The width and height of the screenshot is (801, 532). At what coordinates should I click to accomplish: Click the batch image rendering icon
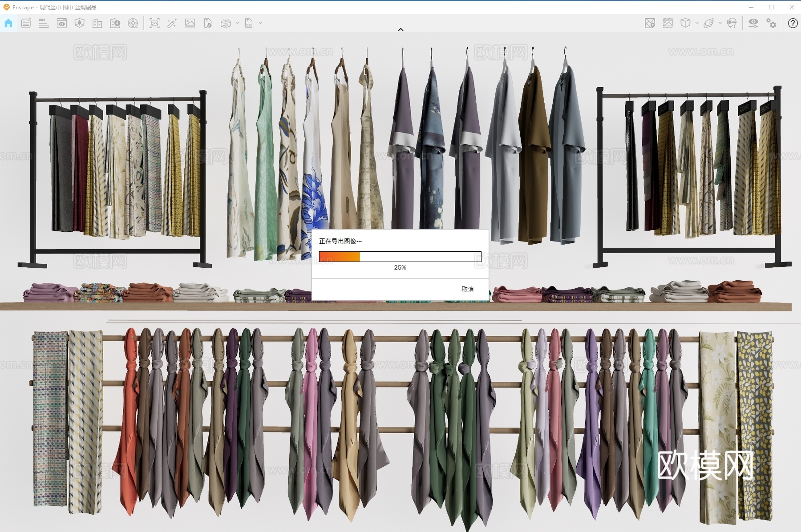pos(190,23)
